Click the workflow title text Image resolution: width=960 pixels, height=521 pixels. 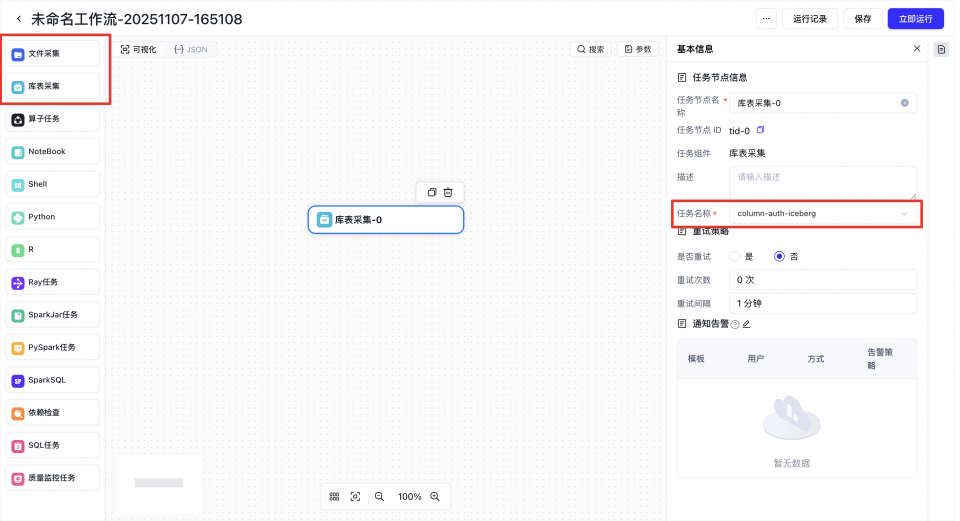tap(137, 19)
